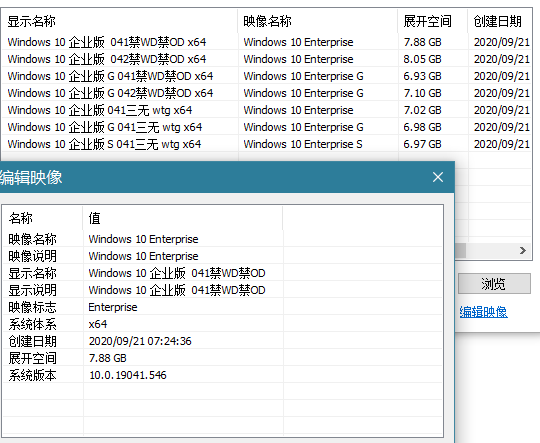Screen dimensions: 540x443
Task: Open the 编辑映像 link
Action: tap(483, 312)
